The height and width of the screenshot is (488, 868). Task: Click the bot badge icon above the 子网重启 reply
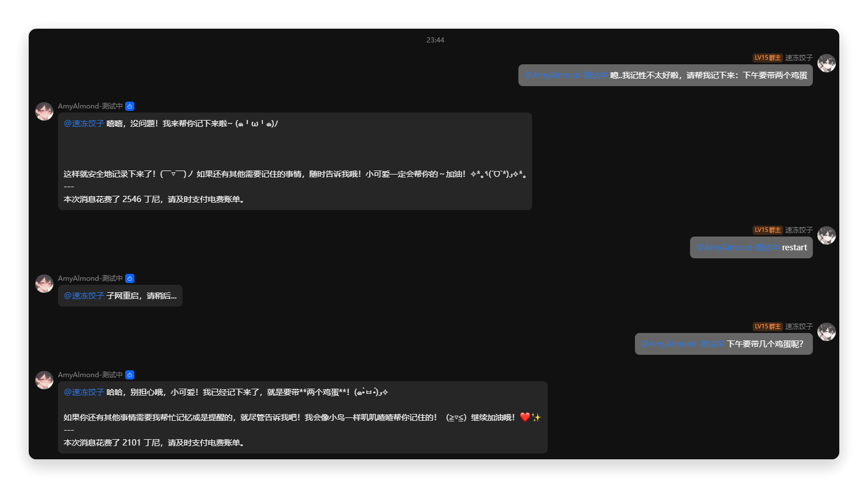130,278
